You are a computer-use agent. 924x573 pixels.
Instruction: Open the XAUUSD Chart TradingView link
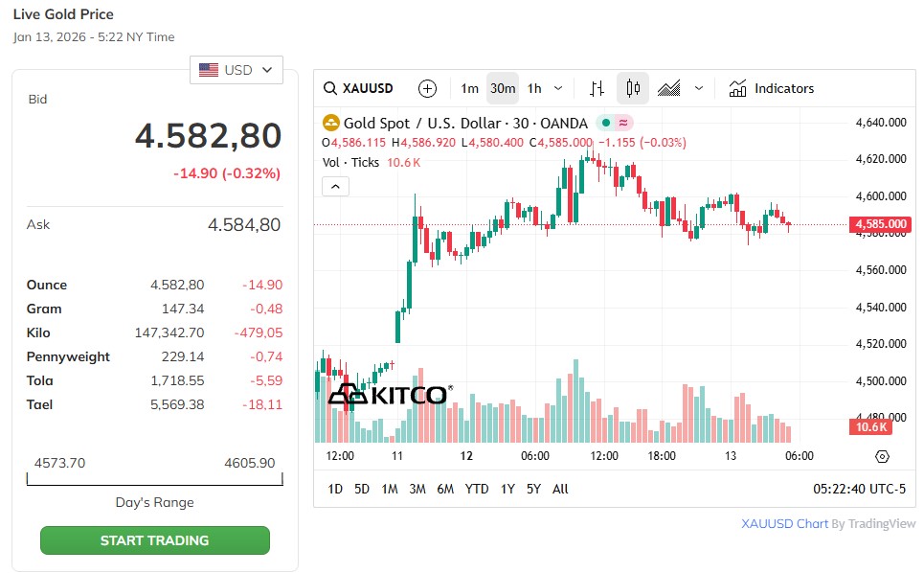(x=784, y=523)
